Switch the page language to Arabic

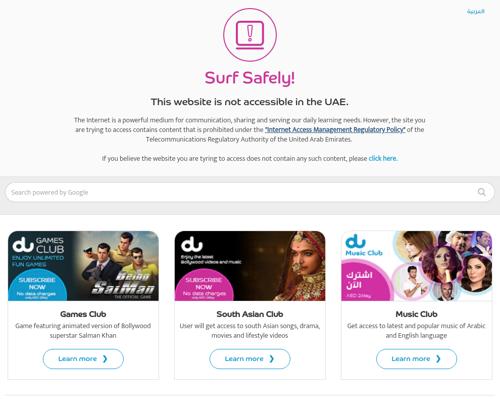[475, 11]
